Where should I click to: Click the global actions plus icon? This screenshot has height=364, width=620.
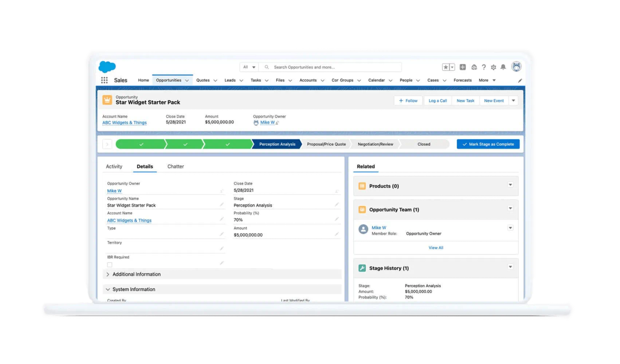(x=462, y=67)
